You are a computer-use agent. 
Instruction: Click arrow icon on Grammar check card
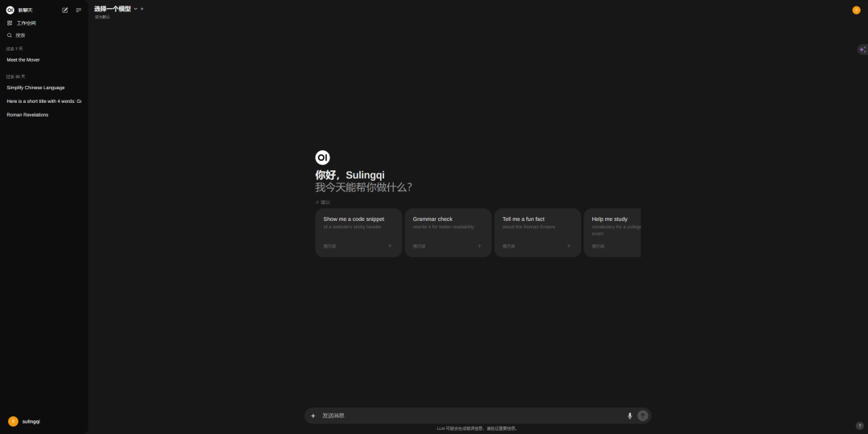click(479, 247)
